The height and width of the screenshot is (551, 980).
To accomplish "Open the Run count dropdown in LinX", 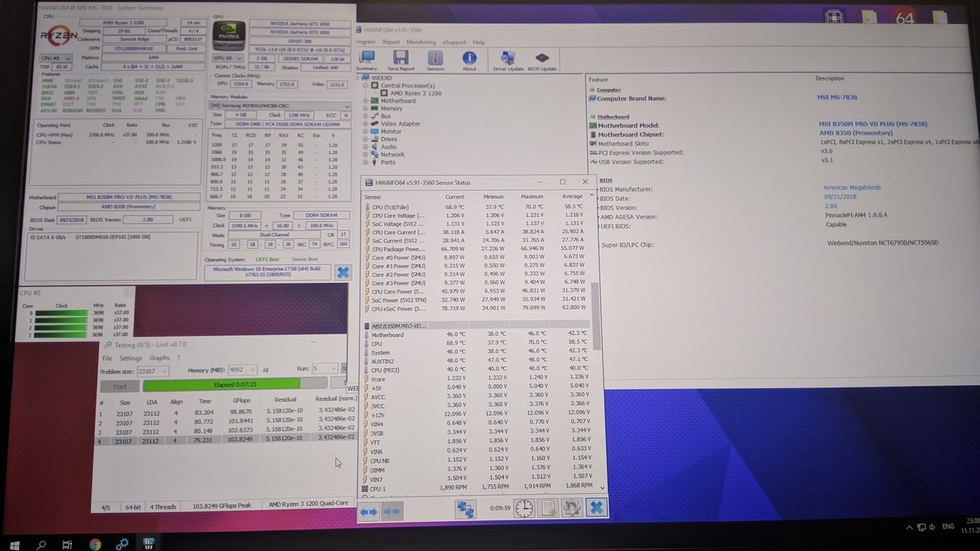I will 325,369.
